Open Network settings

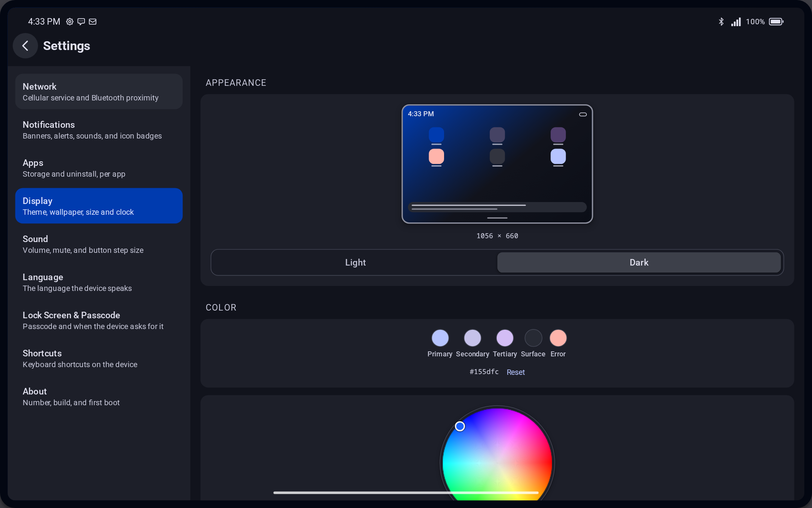click(99, 92)
